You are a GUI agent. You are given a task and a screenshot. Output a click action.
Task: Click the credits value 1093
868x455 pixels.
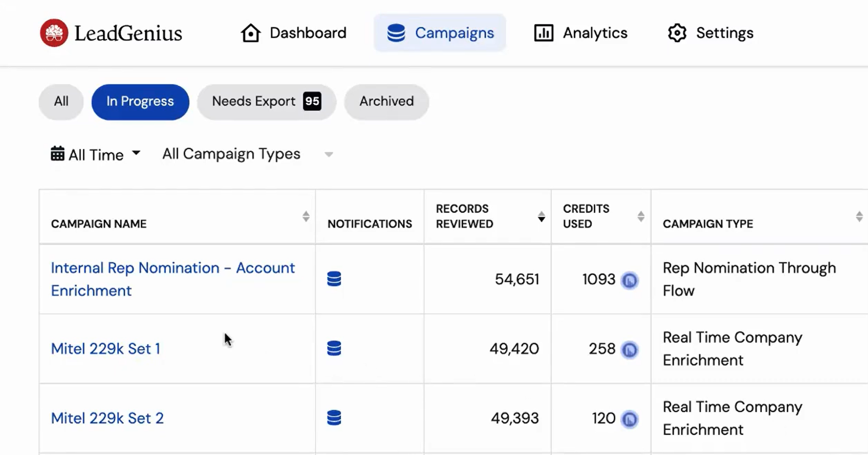pyautogui.click(x=599, y=279)
